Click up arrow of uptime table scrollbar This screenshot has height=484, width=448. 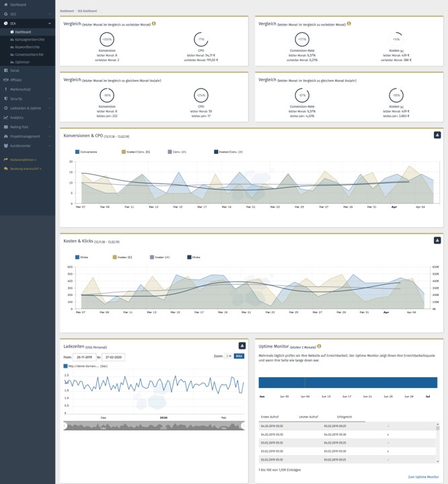coord(437,424)
